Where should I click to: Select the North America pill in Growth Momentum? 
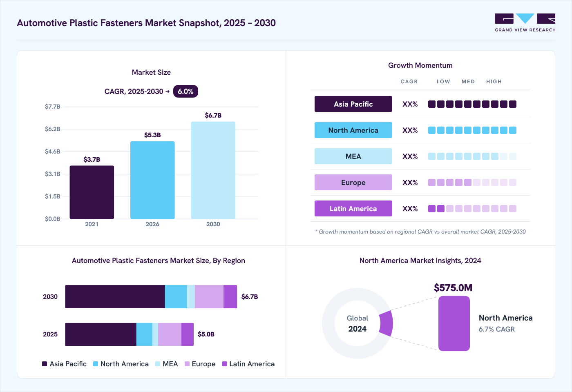[353, 130]
